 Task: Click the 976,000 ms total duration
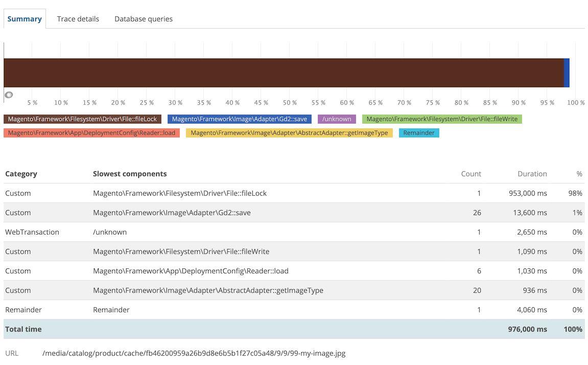527,329
